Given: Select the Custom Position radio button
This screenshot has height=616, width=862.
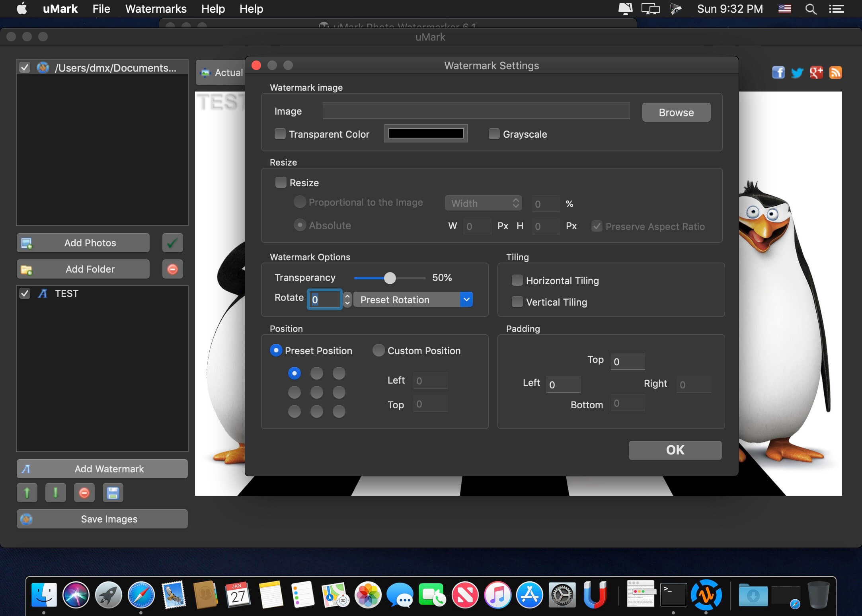Looking at the screenshot, I should pyautogui.click(x=378, y=350).
